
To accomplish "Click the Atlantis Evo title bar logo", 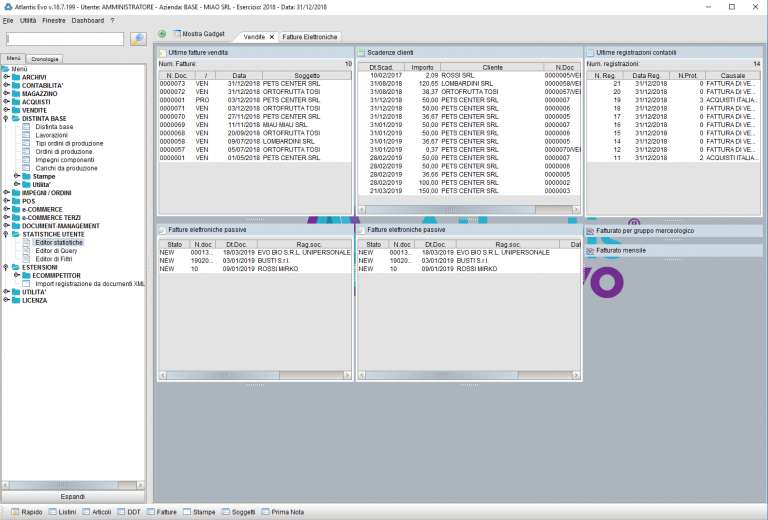I will (8, 7).
